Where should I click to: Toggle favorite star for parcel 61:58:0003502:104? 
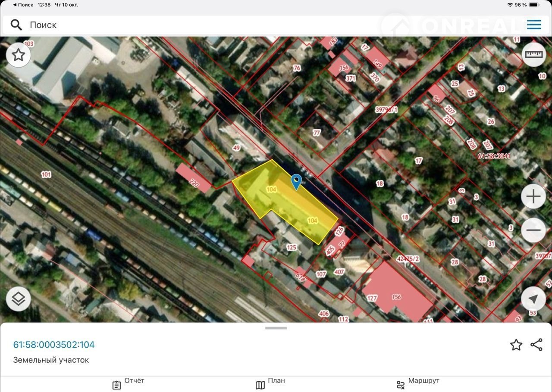click(x=516, y=345)
